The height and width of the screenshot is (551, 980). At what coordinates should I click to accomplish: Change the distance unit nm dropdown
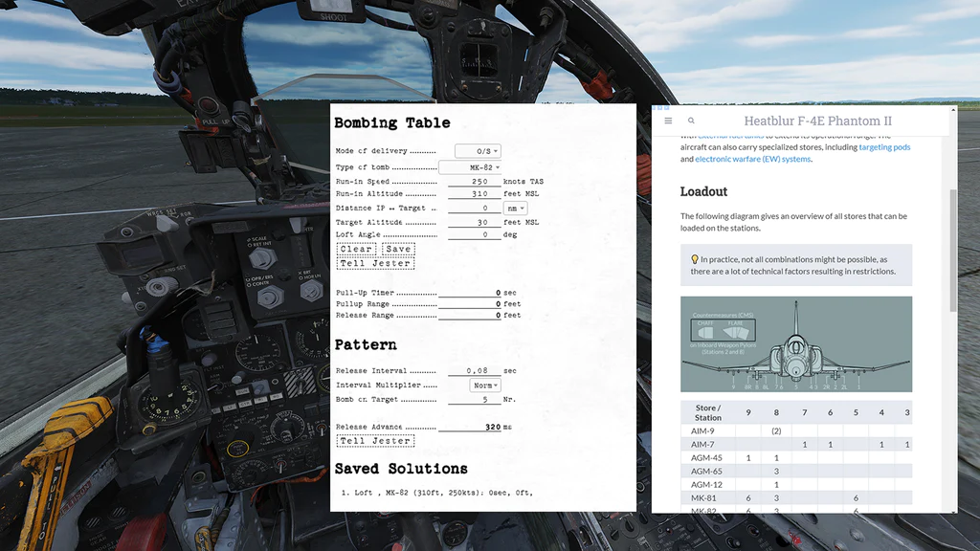pos(515,208)
